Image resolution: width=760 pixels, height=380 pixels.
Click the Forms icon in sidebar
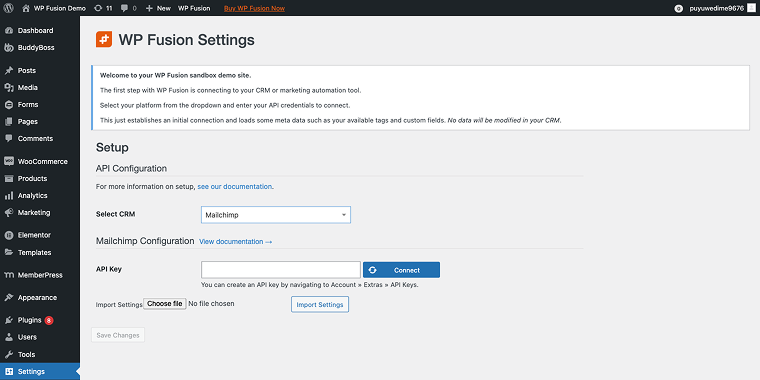[x=9, y=104]
